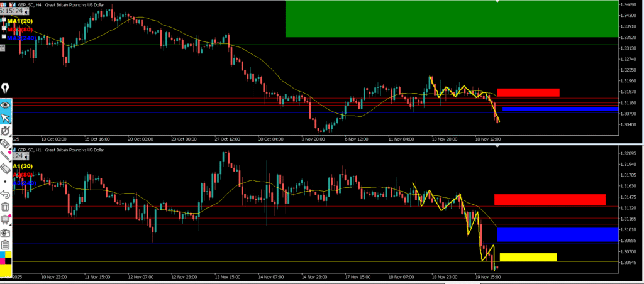Click the GBPUSD, H1 chart title
The width and height of the screenshot is (644, 284).
point(27,150)
